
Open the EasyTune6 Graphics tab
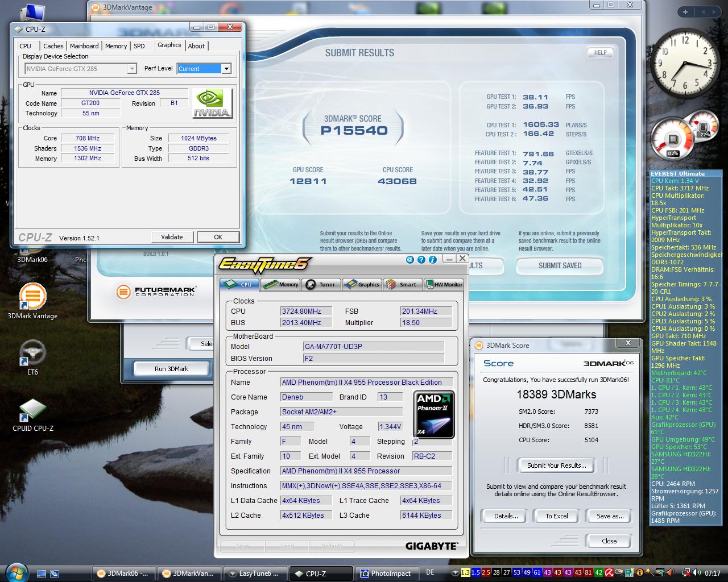click(x=362, y=284)
